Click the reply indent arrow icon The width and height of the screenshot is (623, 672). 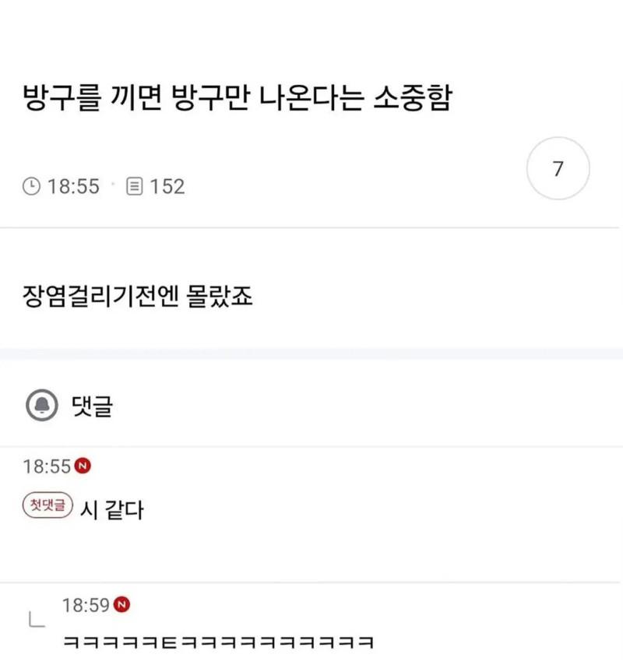(x=36, y=621)
